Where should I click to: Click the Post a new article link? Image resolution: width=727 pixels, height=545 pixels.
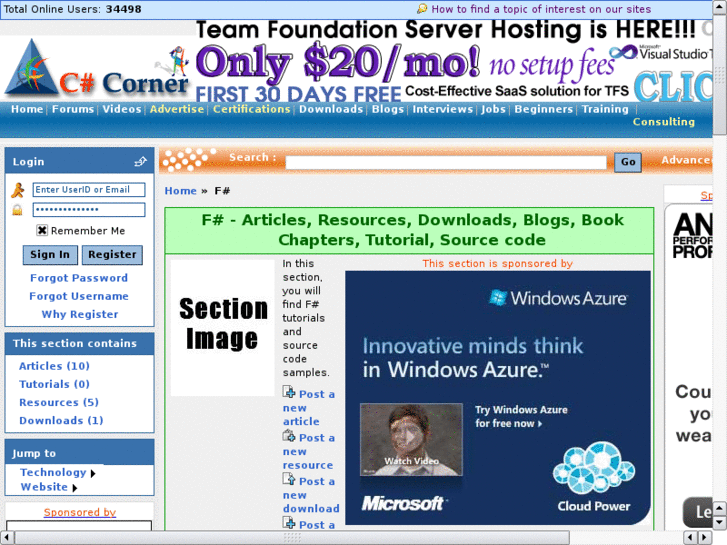pyautogui.click(x=309, y=408)
